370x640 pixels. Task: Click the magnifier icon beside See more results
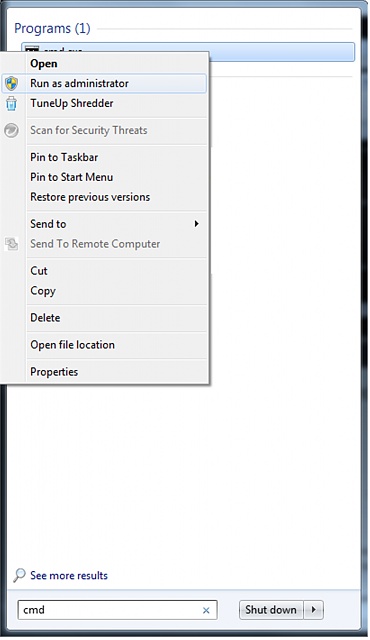pyautogui.click(x=19, y=576)
